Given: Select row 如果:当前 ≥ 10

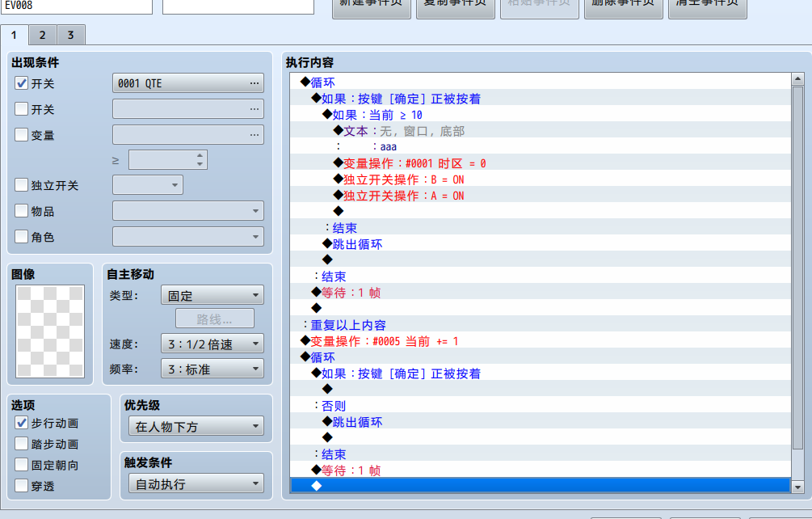Looking at the screenshot, I should pos(541,115).
